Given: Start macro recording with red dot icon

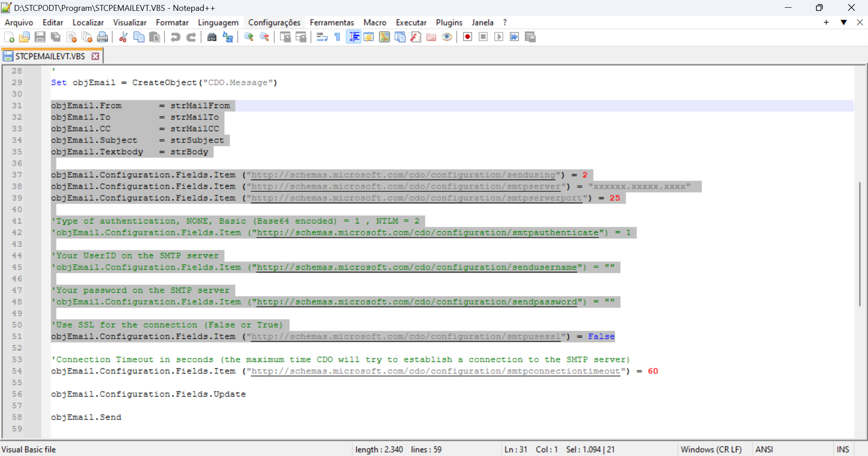Looking at the screenshot, I should point(468,37).
